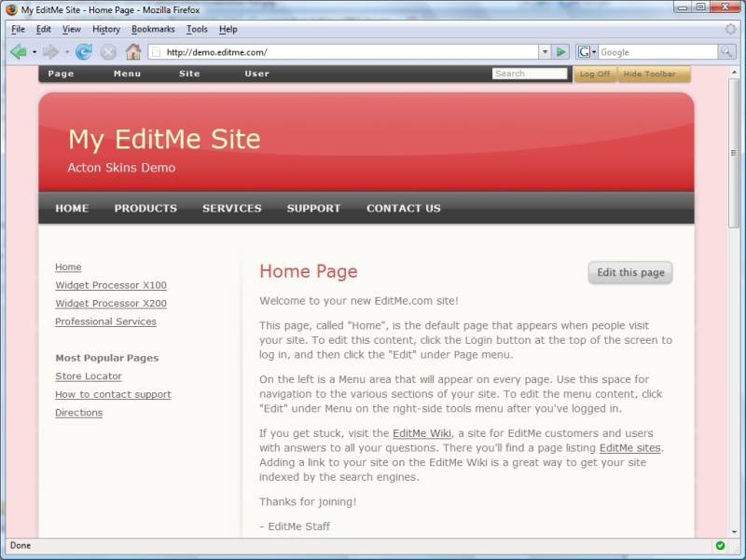The height and width of the screenshot is (560, 746).
Task: Open the Widget Processor X100 link
Action: click(111, 285)
